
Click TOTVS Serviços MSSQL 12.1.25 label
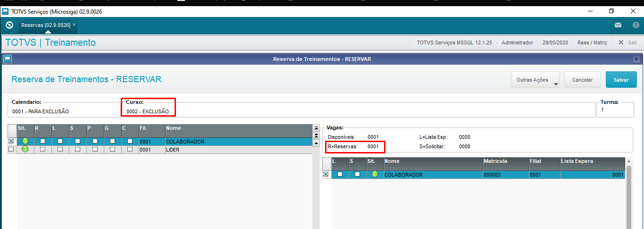click(x=454, y=42)
